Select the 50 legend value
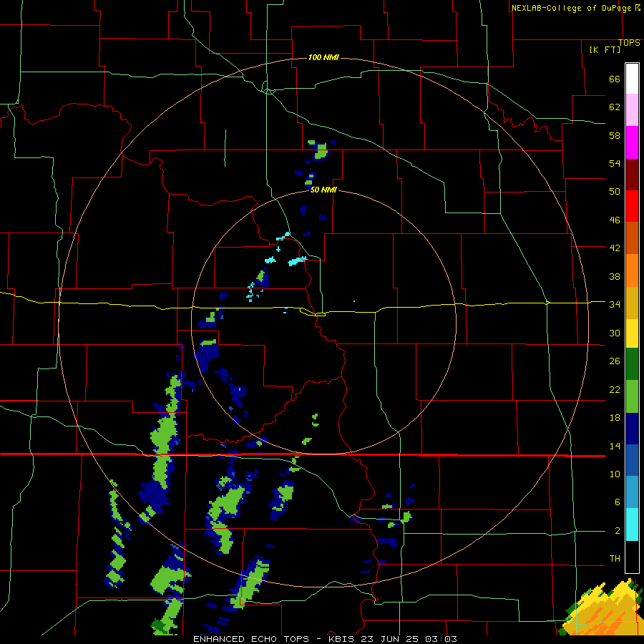The image size is (644, 644). click(615, 191)
